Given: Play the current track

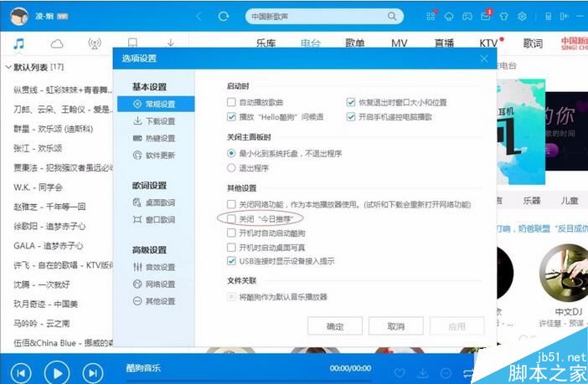Looking at the screenshot, I should click(x=57, y=373).
